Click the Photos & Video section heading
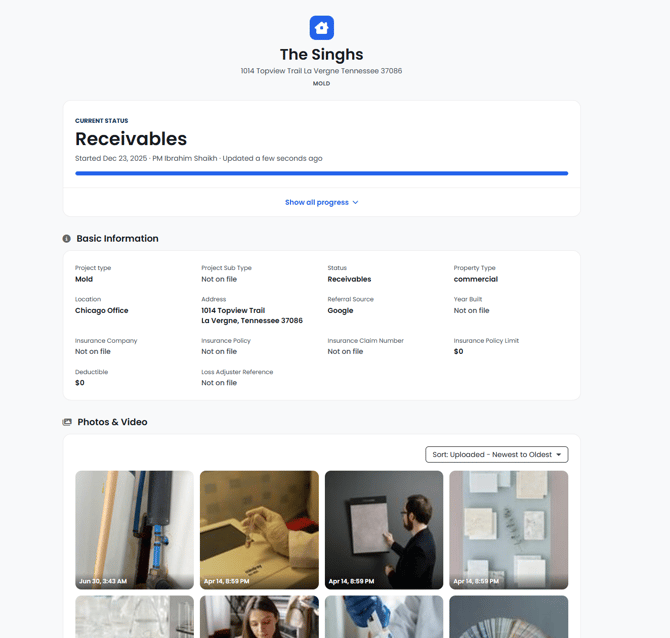The image size is (670, 638). (x=112, y=422)
